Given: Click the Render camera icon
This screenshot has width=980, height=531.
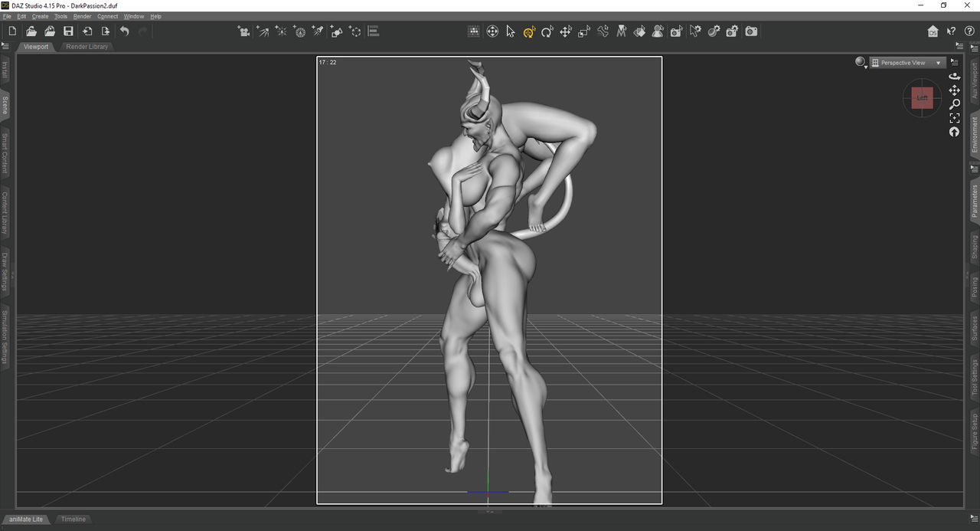Looking at the screenshot, I should click(x=751, y=31).
